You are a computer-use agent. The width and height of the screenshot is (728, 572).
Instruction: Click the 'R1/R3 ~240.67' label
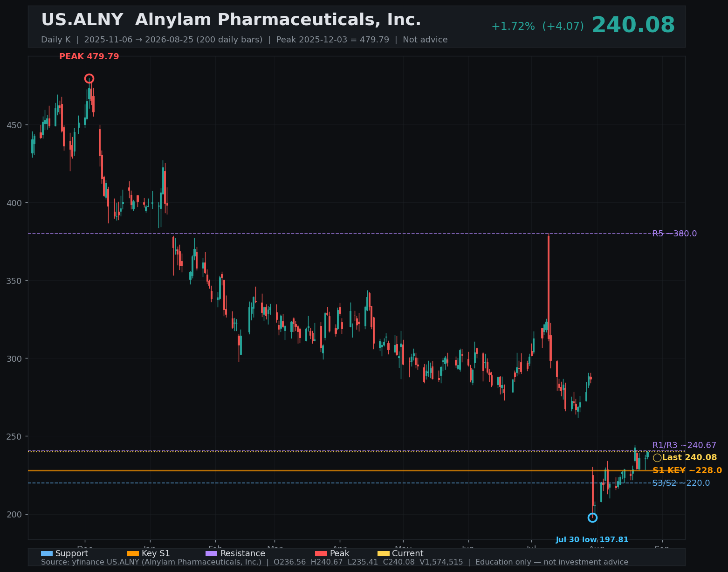(684, 445)
